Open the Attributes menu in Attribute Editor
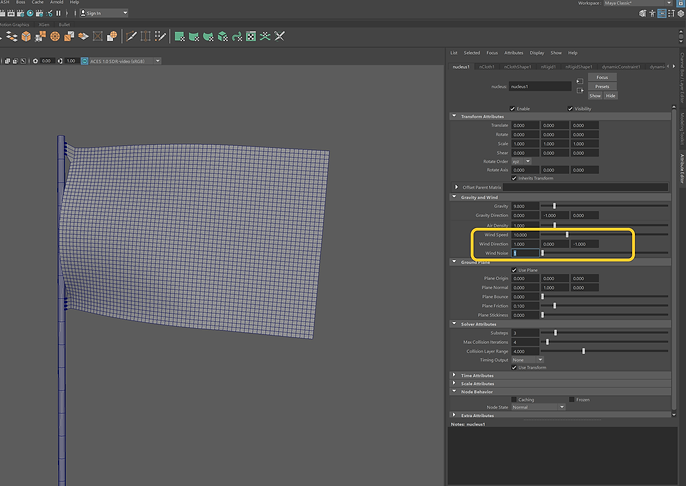This screenshot has width=686, height=486. pos(514,53)
